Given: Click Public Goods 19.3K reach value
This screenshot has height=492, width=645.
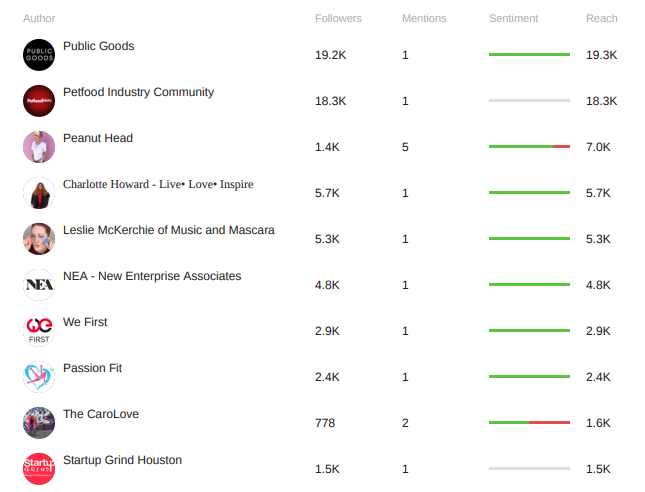Looking at the screenshot, I should pyautogui.click(x=602, y=55).
